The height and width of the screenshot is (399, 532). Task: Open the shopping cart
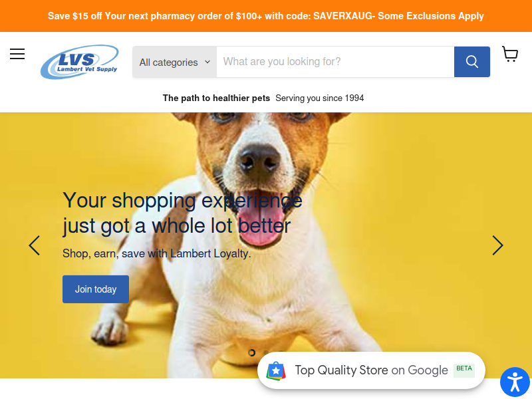pos(510,54)
